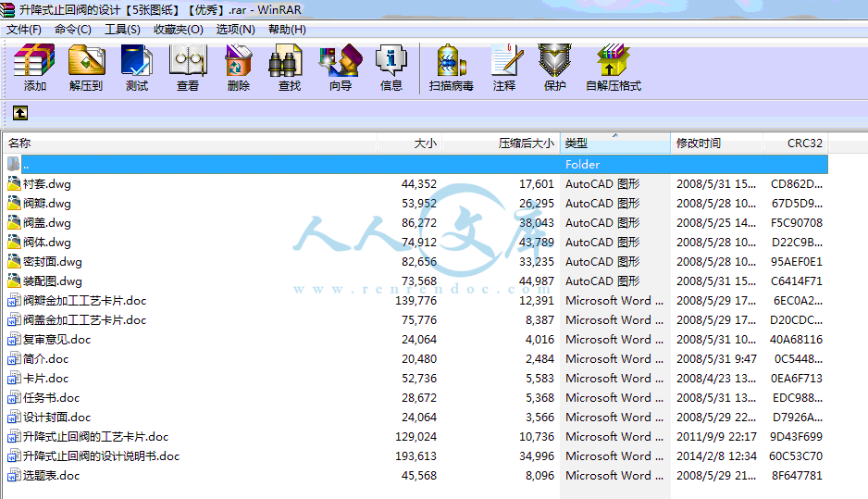Sort by the 修改时间 column header
The image size is (868, 499).
pos(717,143)
